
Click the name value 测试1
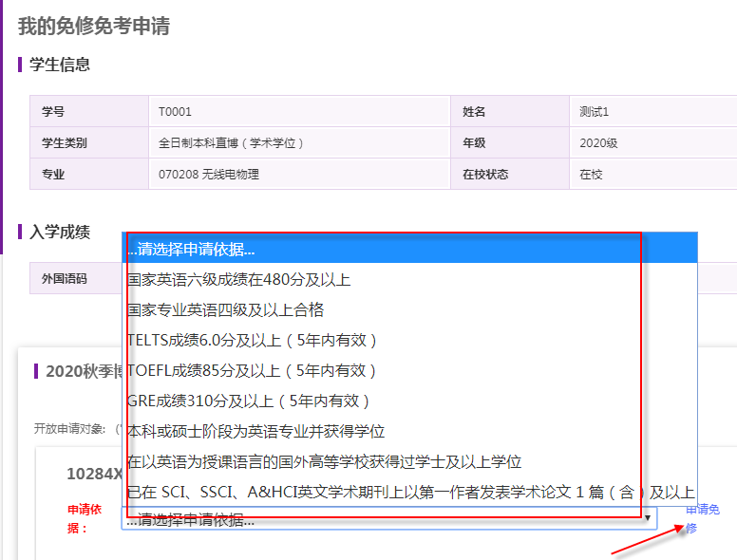pos(594,112)
